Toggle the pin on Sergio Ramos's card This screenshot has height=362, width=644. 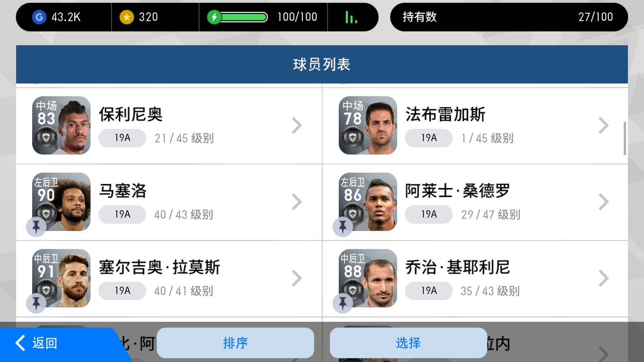pyautogui.click(x=36, y=303)
